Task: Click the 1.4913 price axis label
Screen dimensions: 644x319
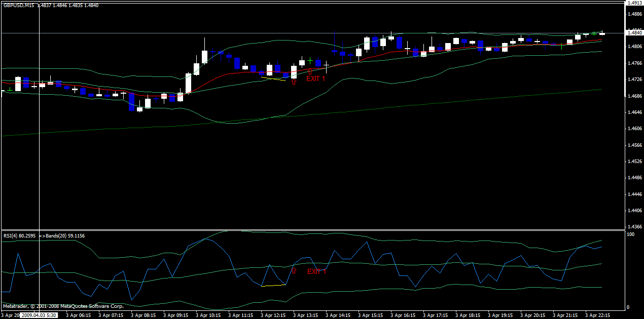Action: (635, 3)
